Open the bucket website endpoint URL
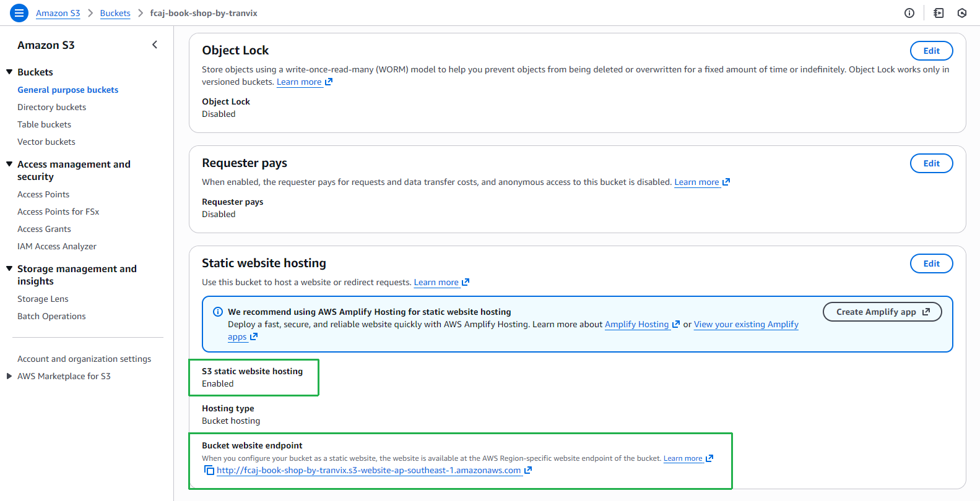 369,471
